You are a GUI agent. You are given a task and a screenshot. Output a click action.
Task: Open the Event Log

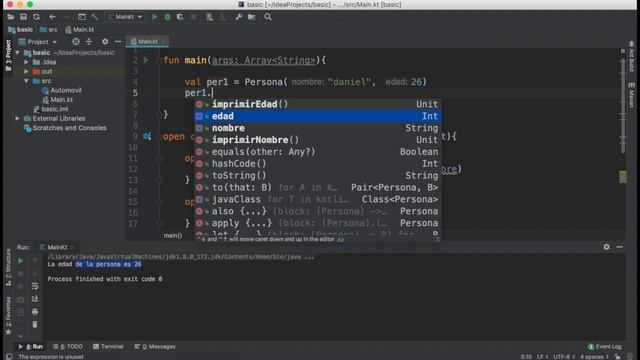pos(605,347)
